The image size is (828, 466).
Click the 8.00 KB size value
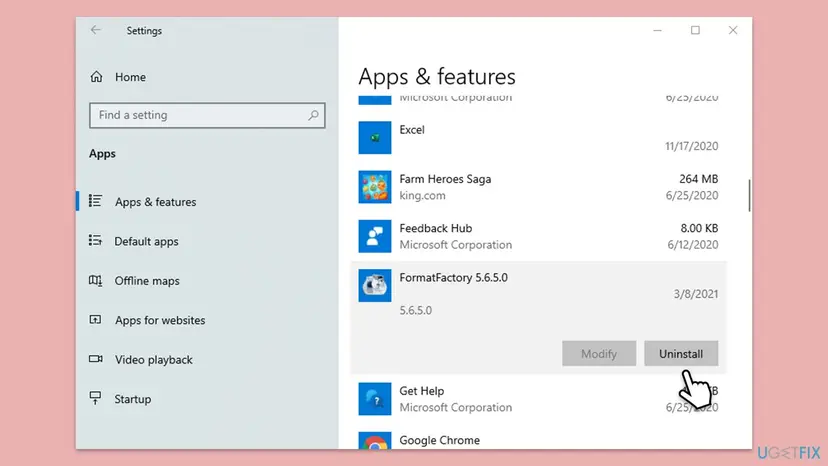tap(699, 228)
